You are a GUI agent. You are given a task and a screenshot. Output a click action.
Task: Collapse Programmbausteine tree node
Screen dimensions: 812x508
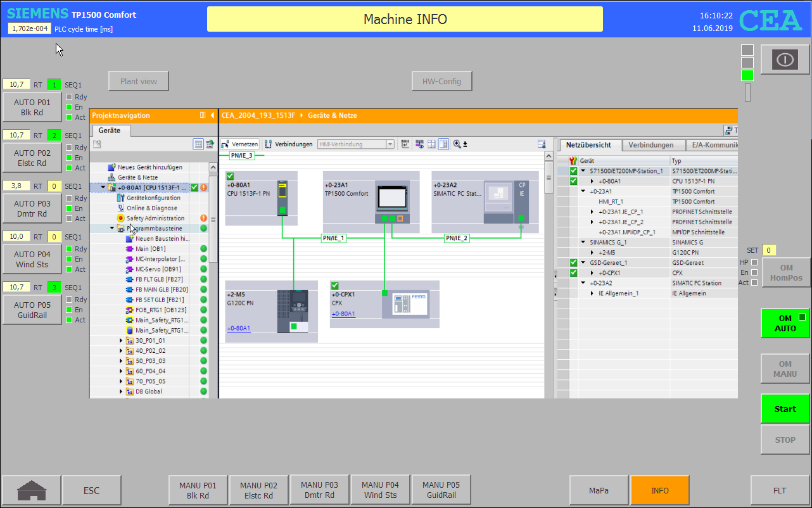pyautogui.click(x=112, y=228)
